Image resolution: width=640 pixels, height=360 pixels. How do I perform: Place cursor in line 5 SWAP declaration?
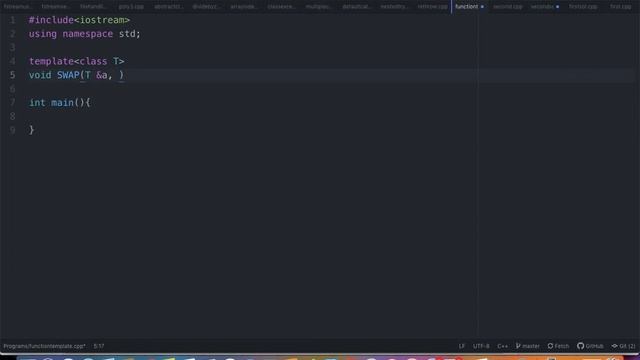[x=76, y=75]
